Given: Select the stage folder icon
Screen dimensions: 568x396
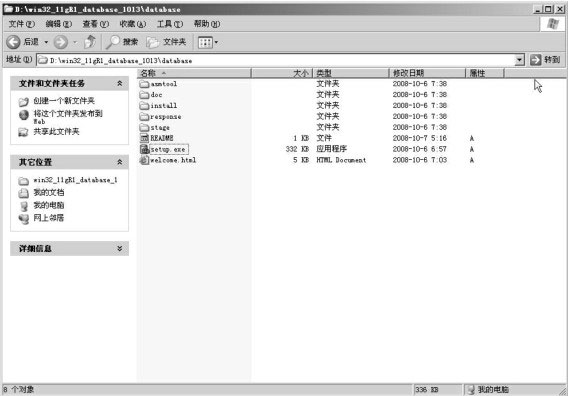Looking at the screenshot, I should [x=144, y=127].
